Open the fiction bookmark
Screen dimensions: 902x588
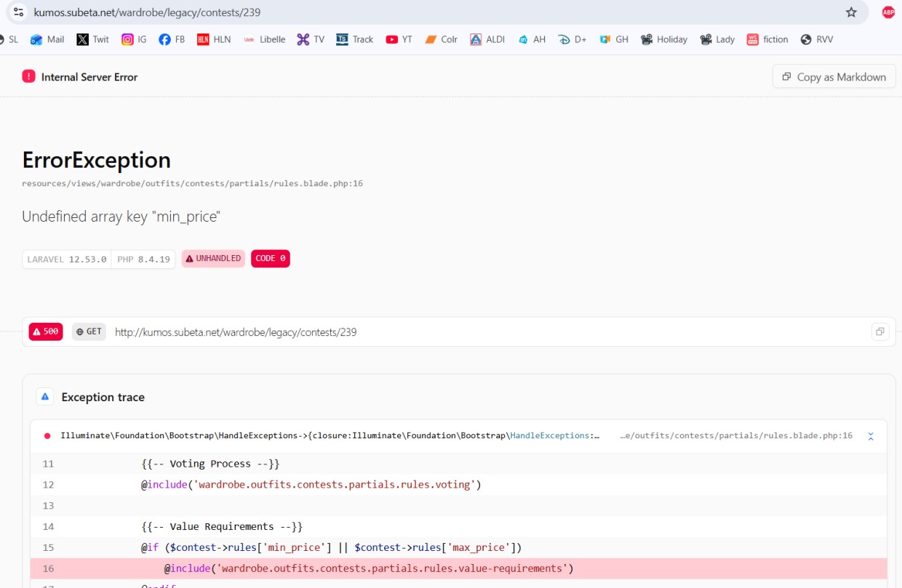coord(767,39)
